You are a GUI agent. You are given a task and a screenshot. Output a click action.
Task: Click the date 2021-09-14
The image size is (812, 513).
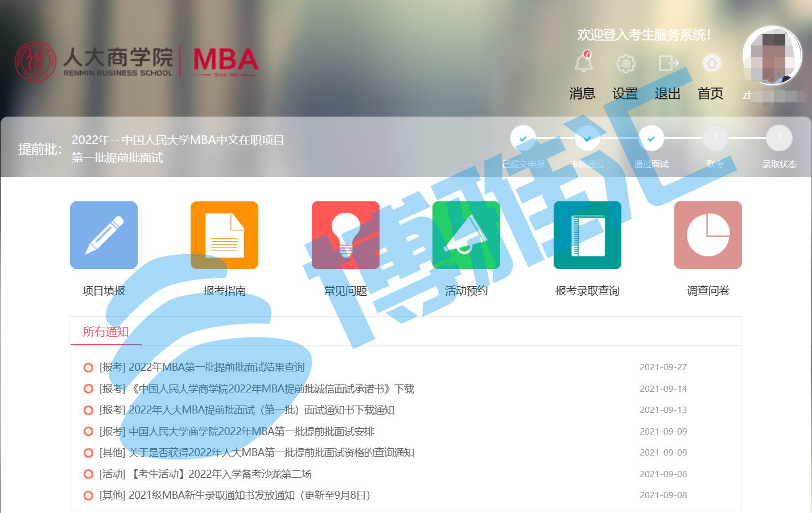[x=663, y=389]
